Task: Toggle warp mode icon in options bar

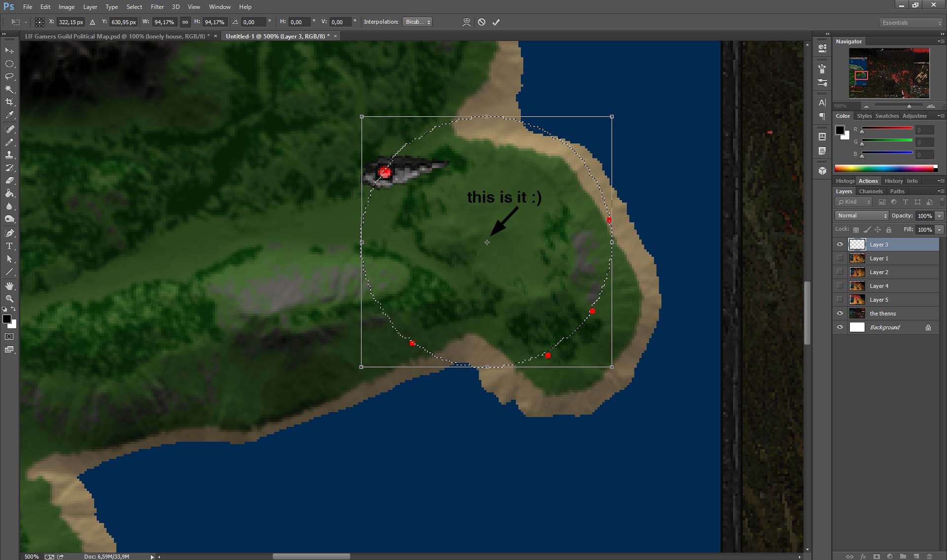Action: 466,22
